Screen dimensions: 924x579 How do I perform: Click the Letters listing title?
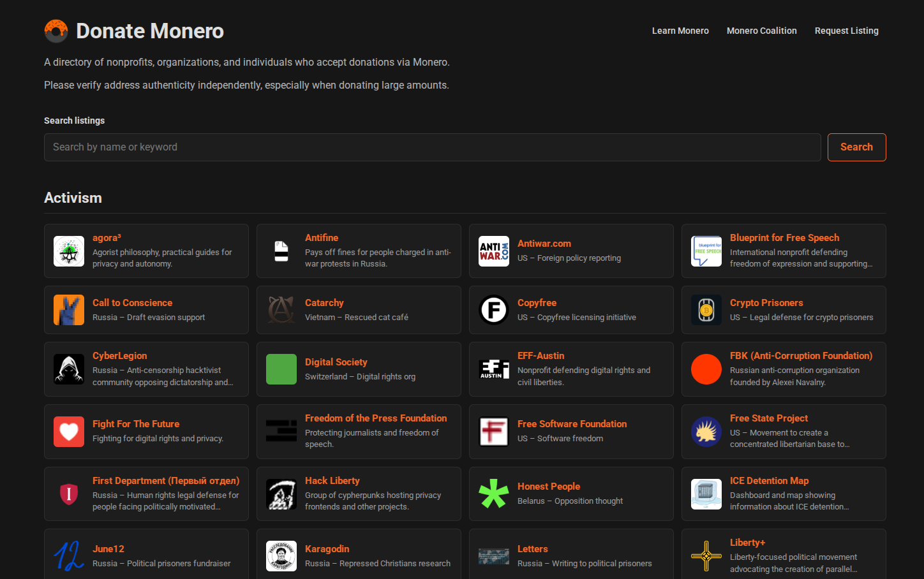[x=533, y=549]
